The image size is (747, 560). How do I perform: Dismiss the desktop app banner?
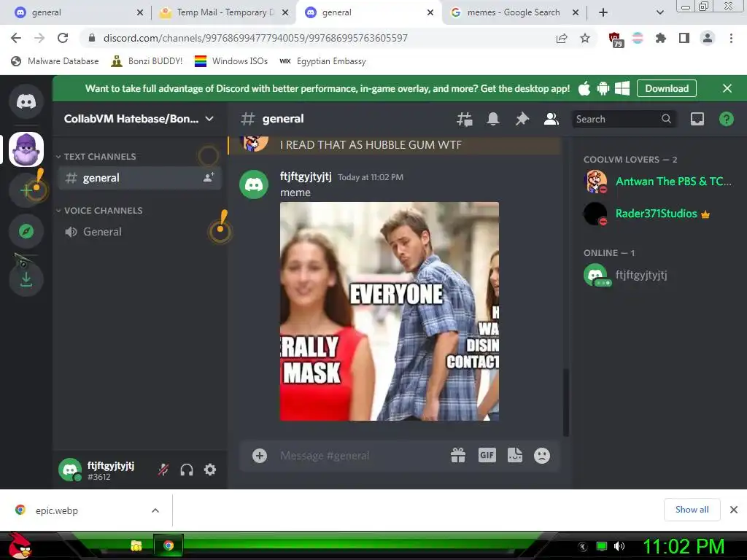pyautogui.click(x=727, y=88)
